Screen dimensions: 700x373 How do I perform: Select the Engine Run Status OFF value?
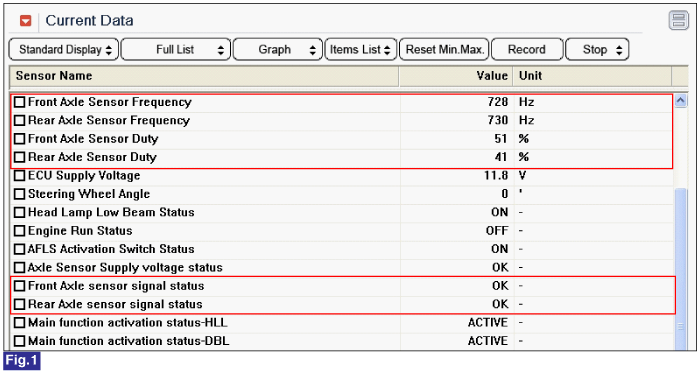pyautogui.click(x=497, y=231)
